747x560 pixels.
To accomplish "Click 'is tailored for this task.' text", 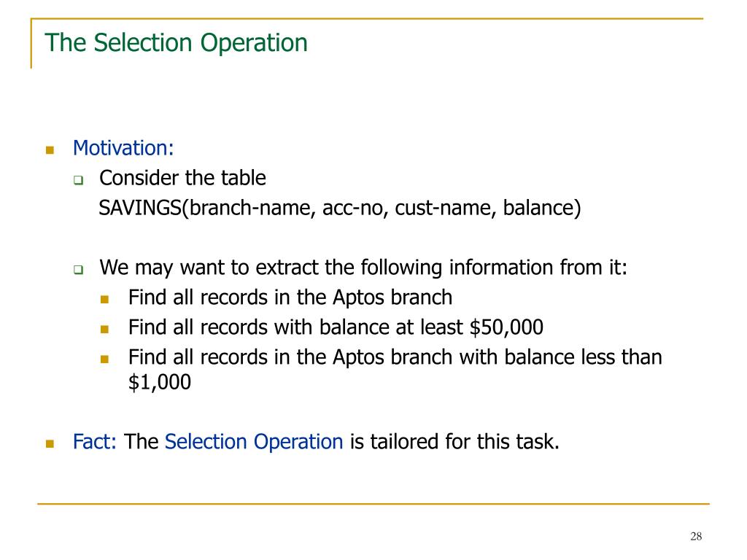I will [x=454, y=442].
